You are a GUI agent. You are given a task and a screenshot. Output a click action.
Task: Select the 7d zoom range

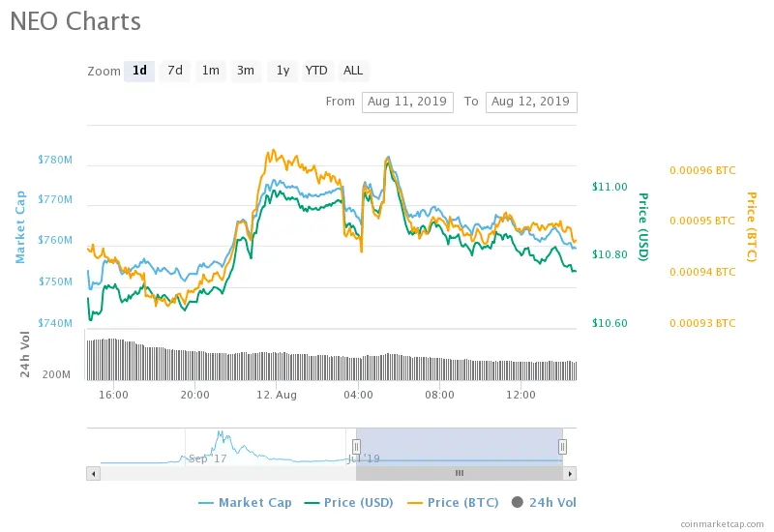point(175,71)
